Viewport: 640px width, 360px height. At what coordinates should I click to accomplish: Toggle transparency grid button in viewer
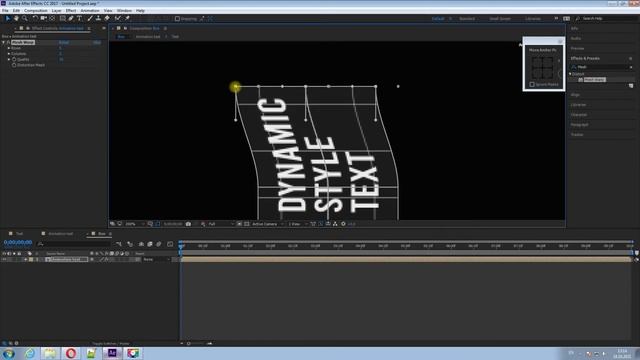coord(247,224)
